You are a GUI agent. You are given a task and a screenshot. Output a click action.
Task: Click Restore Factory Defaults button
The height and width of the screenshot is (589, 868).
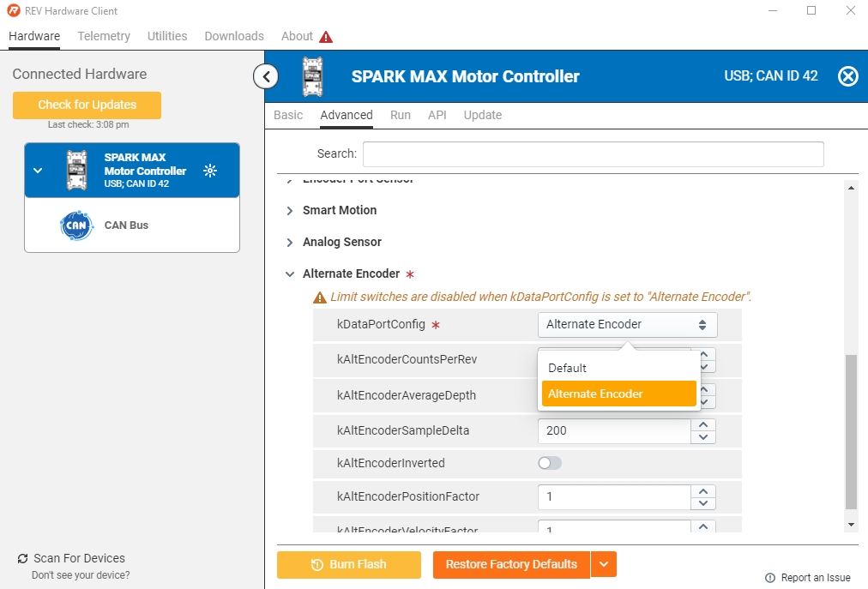coord(511,564)
